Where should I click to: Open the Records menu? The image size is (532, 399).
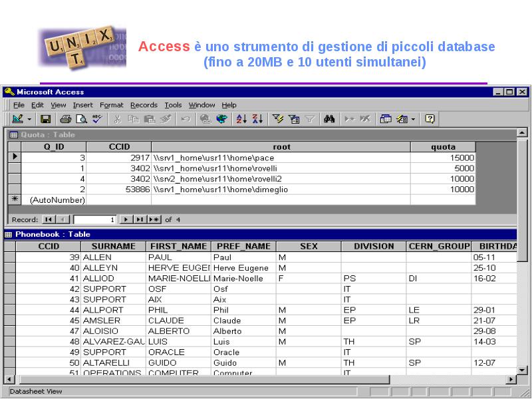click(144, 105)
